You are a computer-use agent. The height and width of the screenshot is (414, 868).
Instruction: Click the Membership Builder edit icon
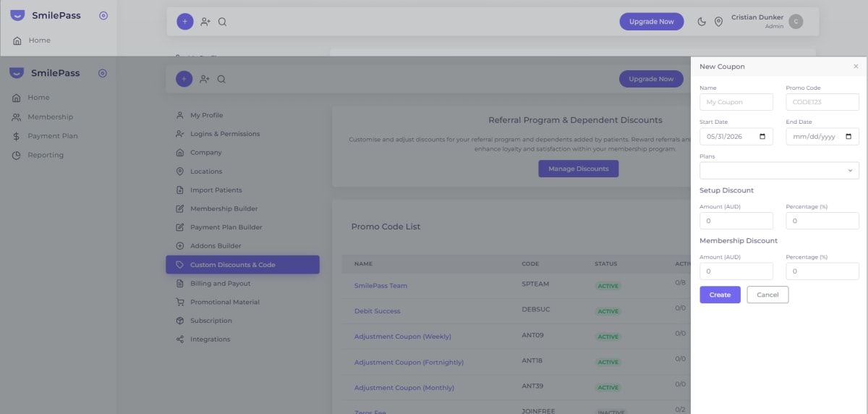click(x=180, y=208)
